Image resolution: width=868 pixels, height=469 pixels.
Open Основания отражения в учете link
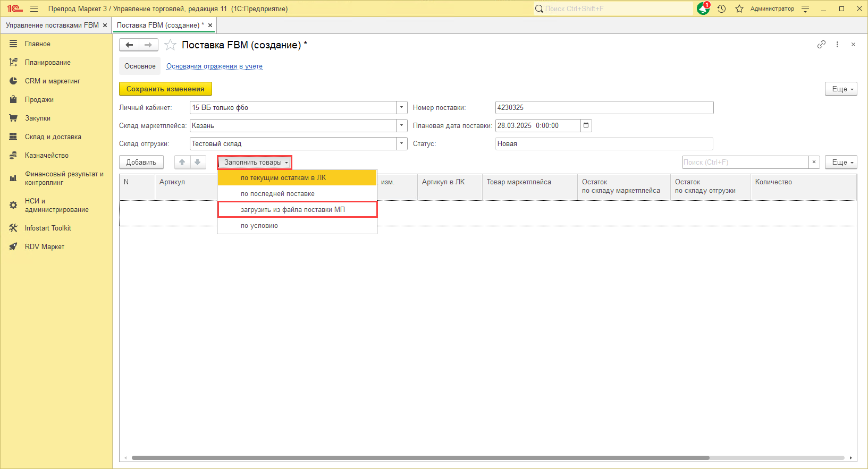click(x=214, y=66)
